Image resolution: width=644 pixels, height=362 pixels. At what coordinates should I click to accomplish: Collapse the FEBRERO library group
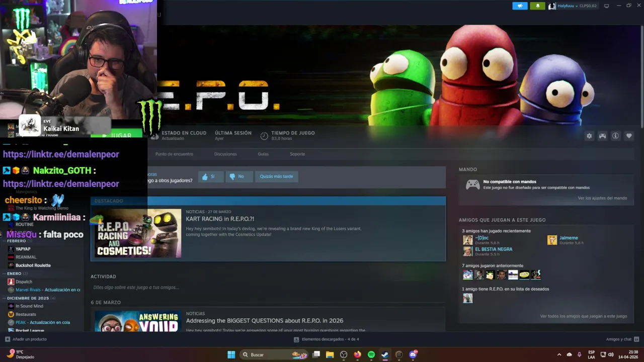[16, 241]
